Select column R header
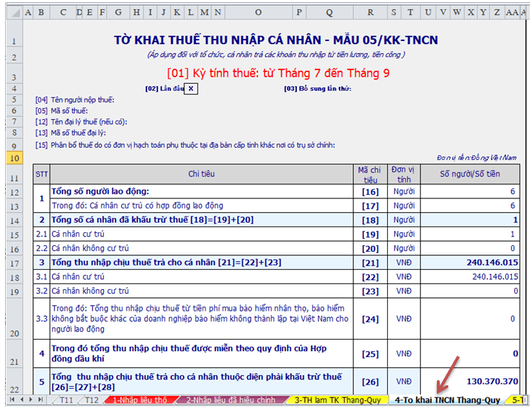Viewport: 532px width, 409px height. (x=371, y=12)
